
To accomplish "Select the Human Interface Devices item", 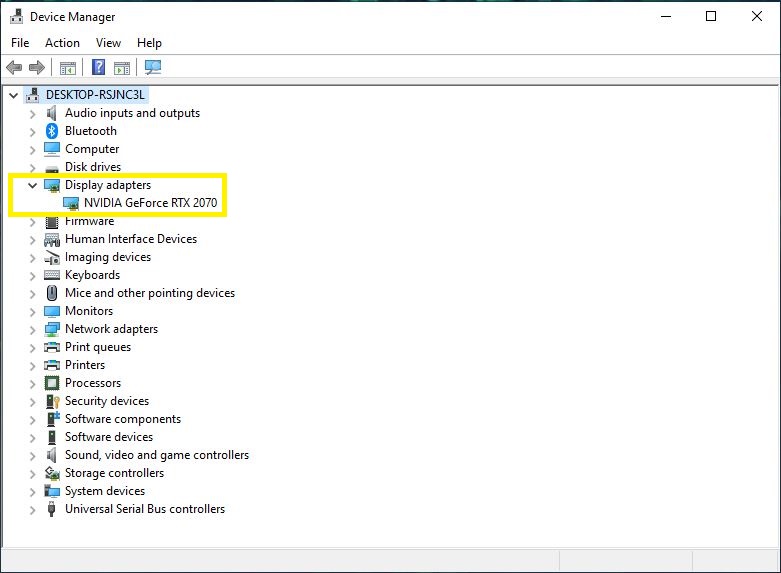I will 131,239.
